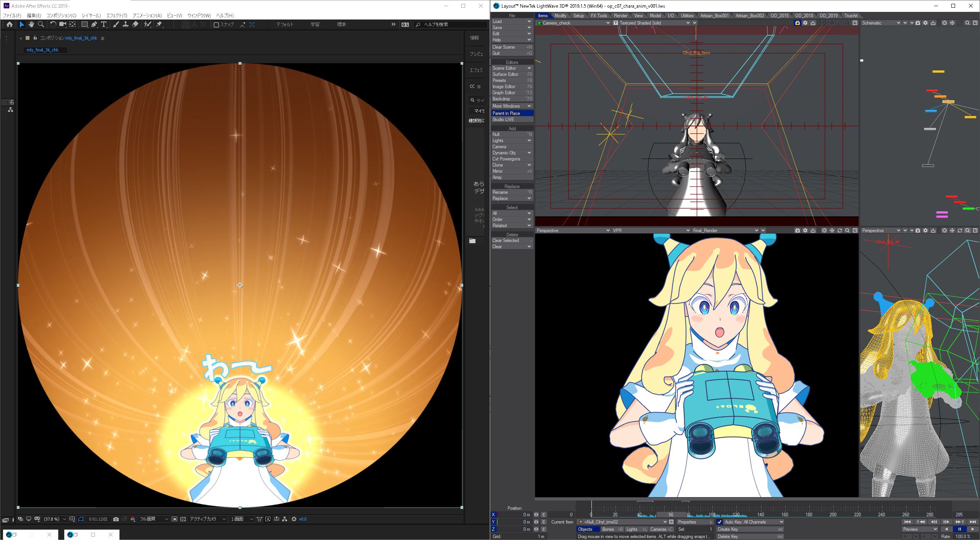Select the Brush tool
The height and width of the screenshot is (540, 980).
tap(116, 25)
